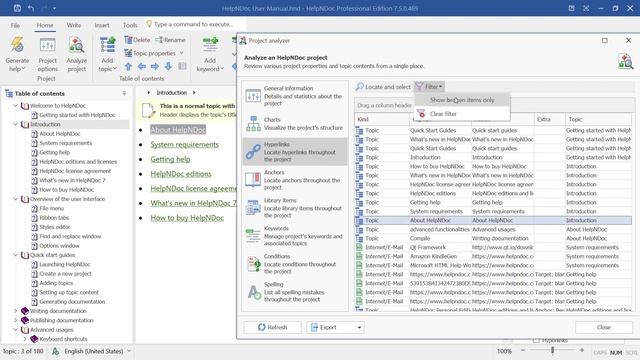Follow System requirements link in editor
Viewport: 640px width, 360px height.
tap(184, 144)
